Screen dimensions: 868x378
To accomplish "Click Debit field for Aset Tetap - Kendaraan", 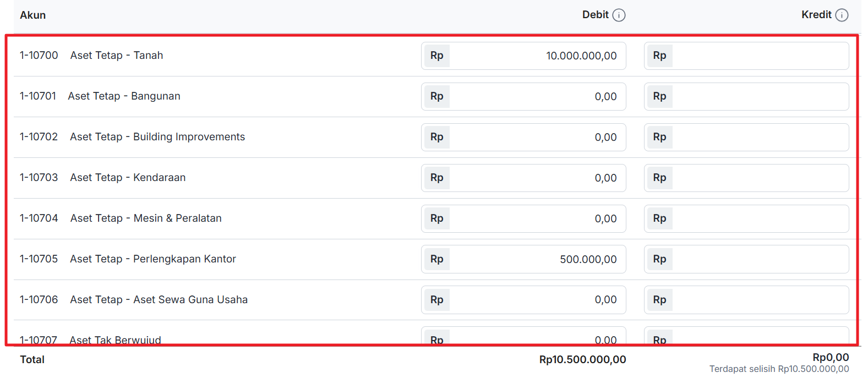I will click(537, 178).
